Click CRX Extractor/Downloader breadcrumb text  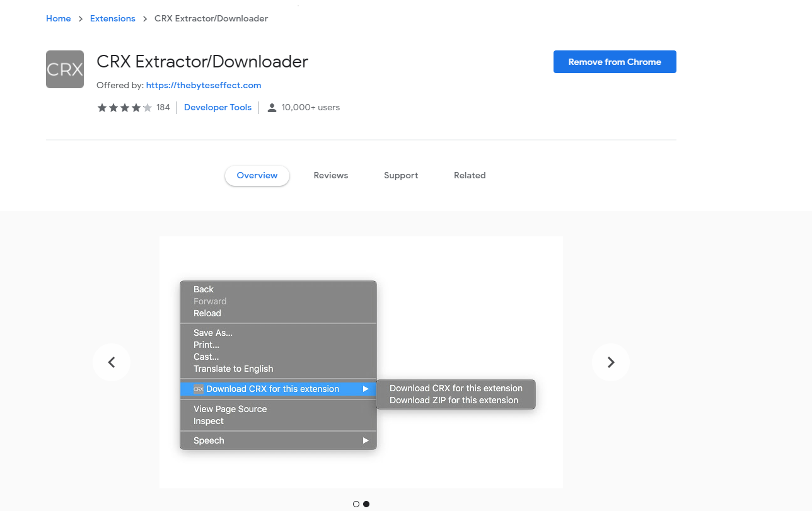[x=211, y=18]
